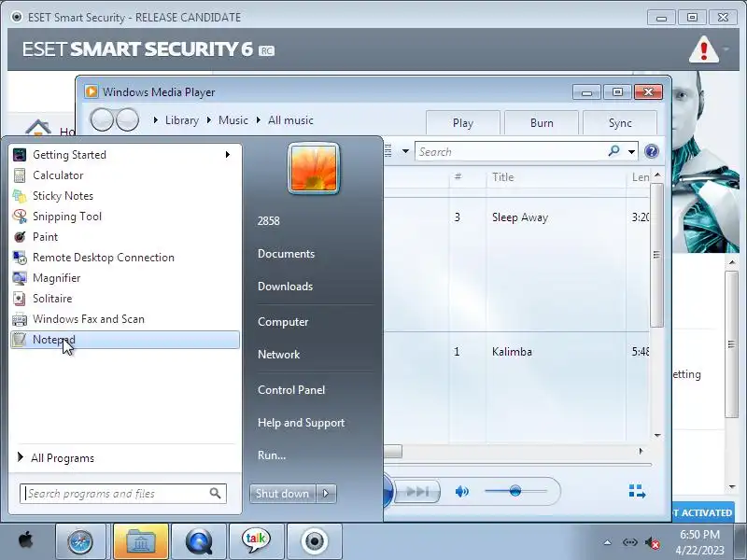747x560 pixels.
Task: Click Library in the Media Player breadcrumb
Action: pyautogui.click(x=181, y=120)
